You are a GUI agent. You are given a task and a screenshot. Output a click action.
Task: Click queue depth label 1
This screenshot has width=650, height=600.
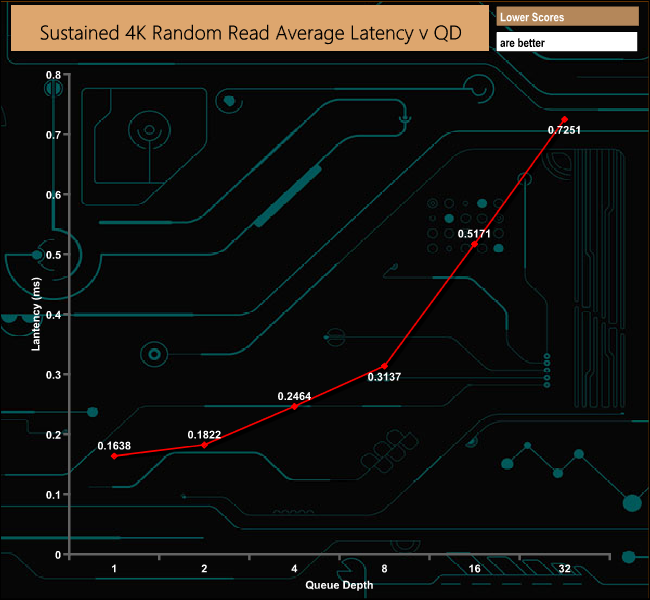click(114, 568)
